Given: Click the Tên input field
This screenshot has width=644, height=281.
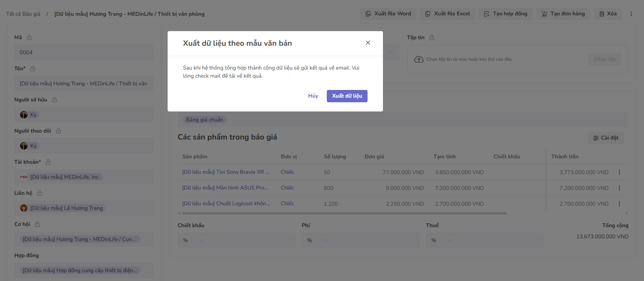Looking at the screenshot, I should pos(84,83).
